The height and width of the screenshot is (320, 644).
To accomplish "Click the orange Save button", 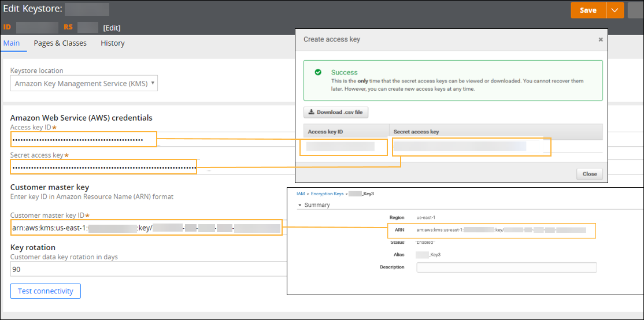I will [x=588, y=10].
